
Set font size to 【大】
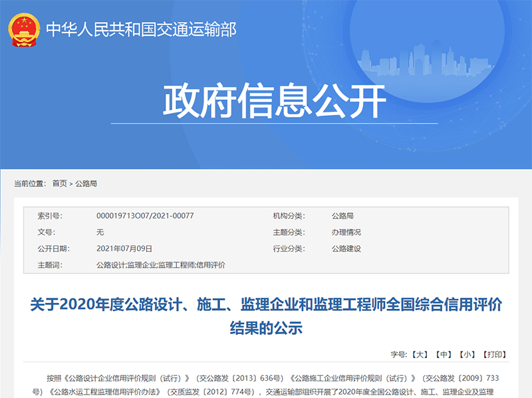419,355
